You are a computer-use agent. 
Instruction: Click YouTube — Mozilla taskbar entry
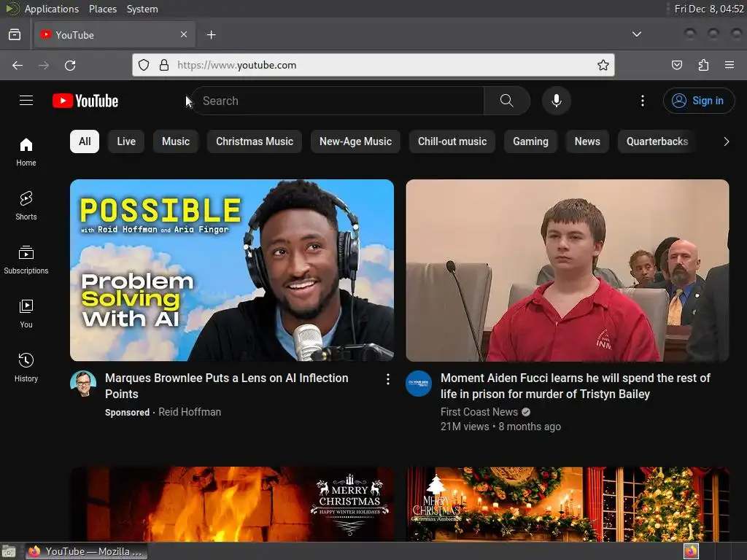[86, 551]
